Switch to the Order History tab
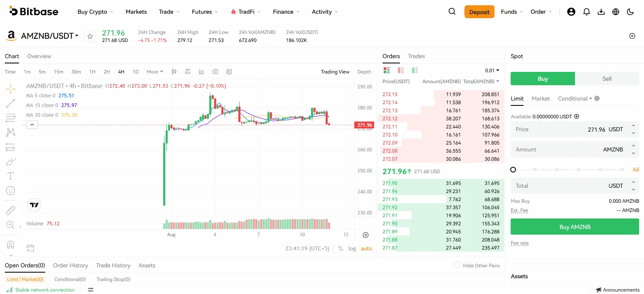 (x=71, y=265)
